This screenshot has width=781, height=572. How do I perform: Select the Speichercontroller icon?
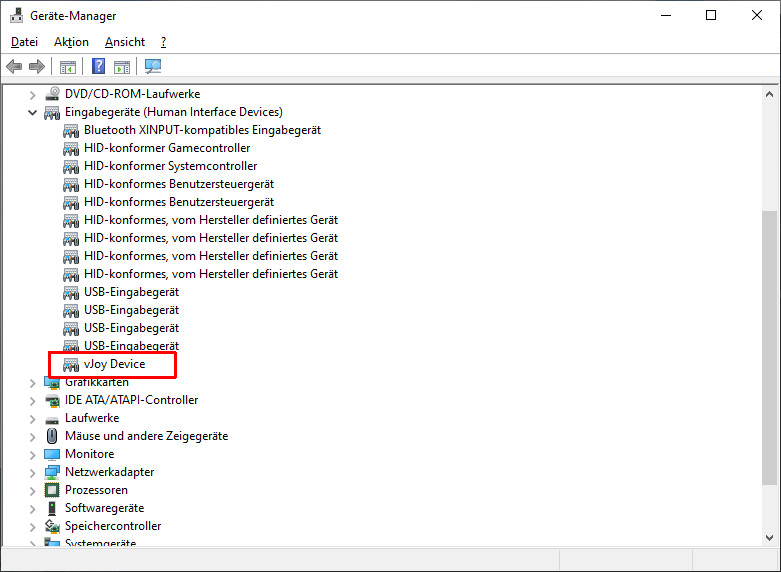pos(52,526)
